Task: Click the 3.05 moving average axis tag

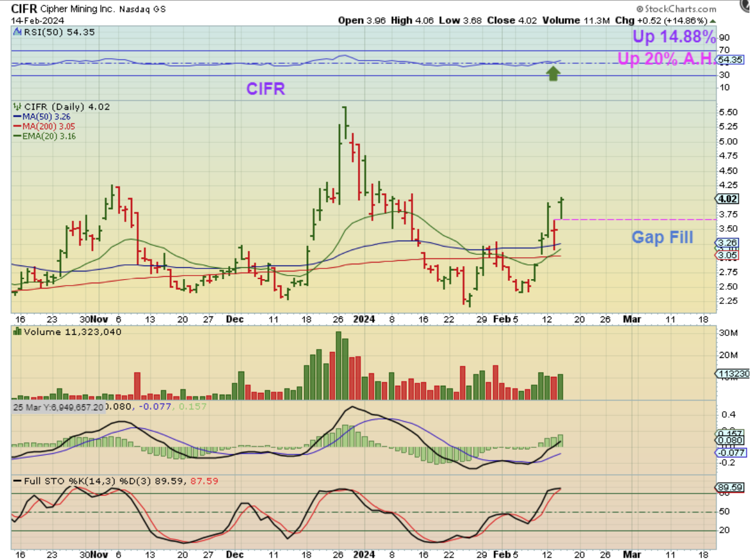Action: [x=727, y=255]
